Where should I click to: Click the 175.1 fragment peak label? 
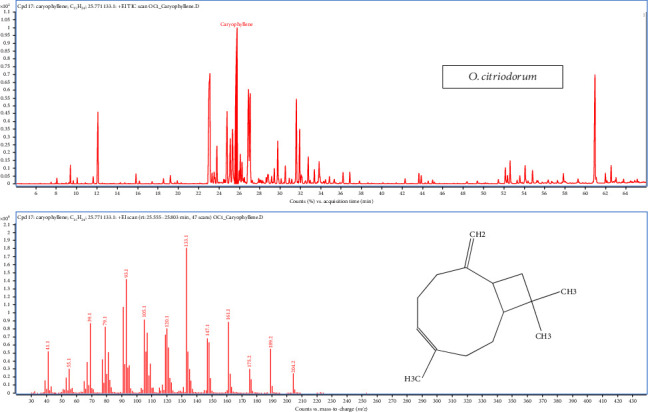(249, 361)
